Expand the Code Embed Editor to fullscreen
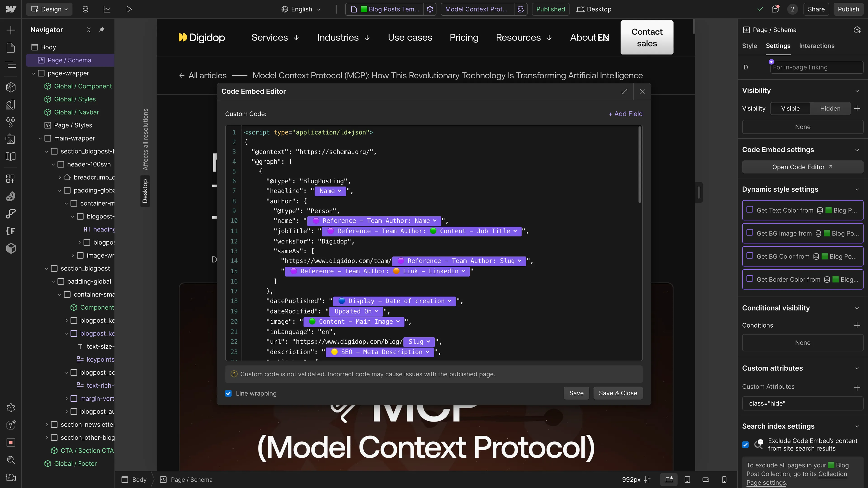 624,91
